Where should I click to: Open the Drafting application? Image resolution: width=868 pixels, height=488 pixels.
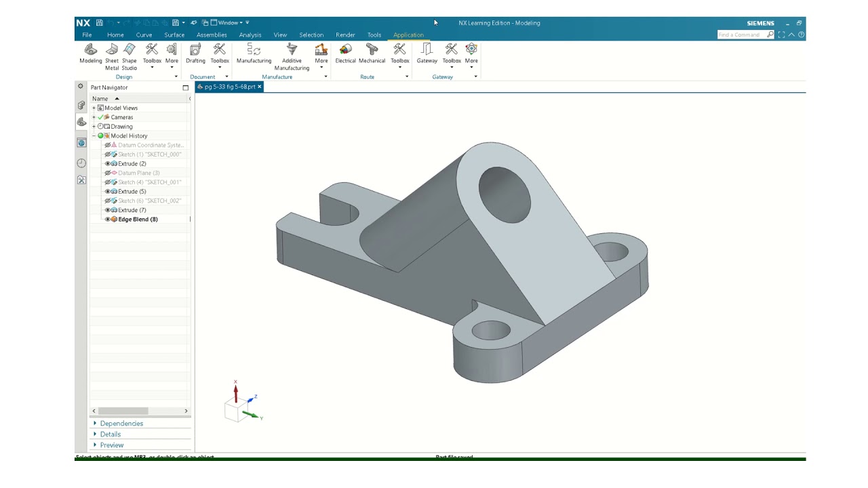coord(195,54)
